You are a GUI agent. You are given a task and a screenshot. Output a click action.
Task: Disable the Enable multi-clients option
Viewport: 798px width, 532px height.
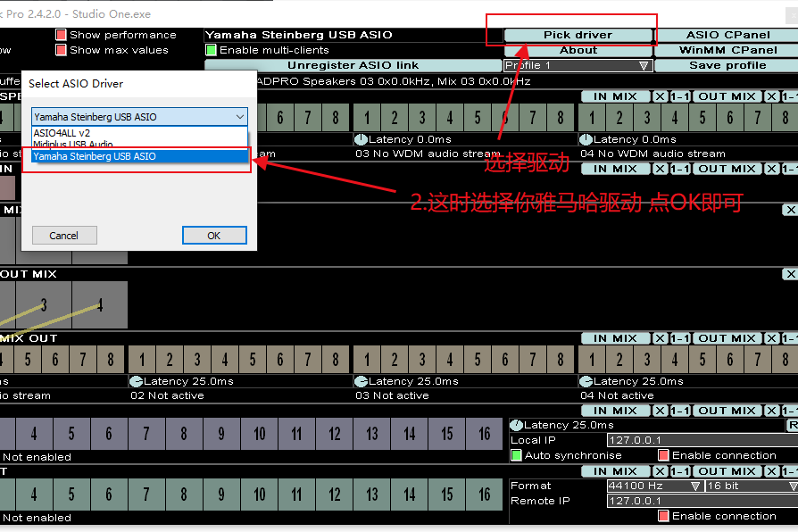[x=212, y=50]
